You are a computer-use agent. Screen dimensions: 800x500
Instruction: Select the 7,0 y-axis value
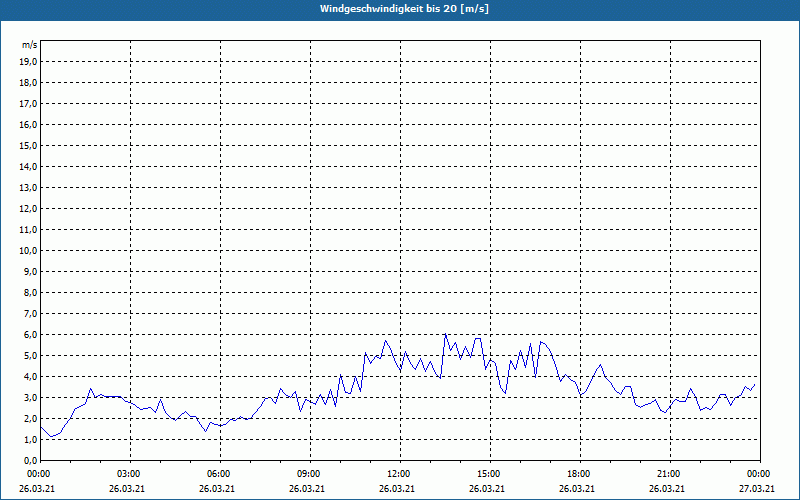[30, 313]
